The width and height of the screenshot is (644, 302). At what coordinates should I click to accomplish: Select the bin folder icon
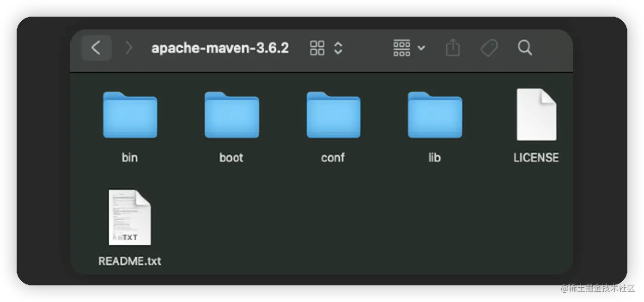130,115
